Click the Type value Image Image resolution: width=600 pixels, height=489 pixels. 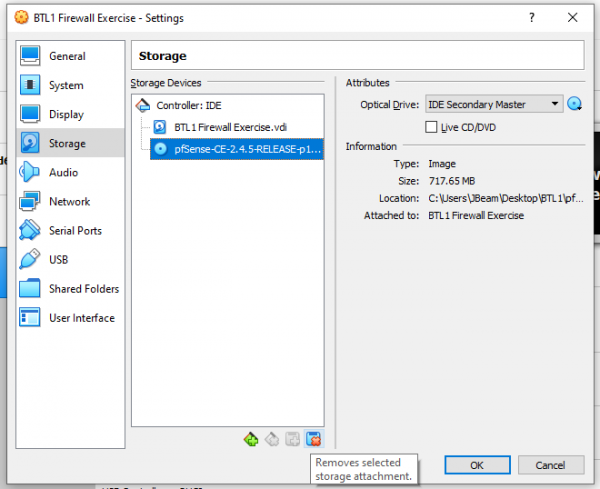point(442,164)
